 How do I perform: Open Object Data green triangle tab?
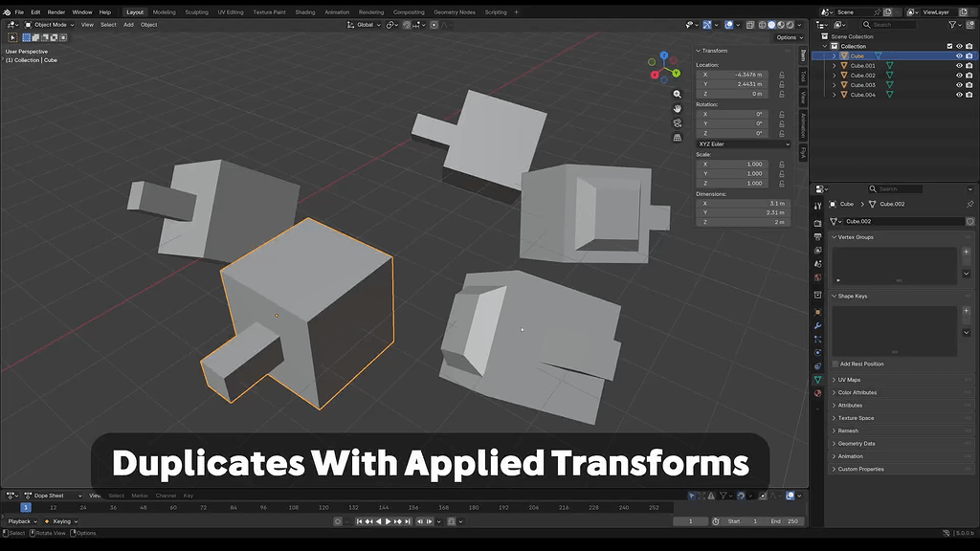817,379
